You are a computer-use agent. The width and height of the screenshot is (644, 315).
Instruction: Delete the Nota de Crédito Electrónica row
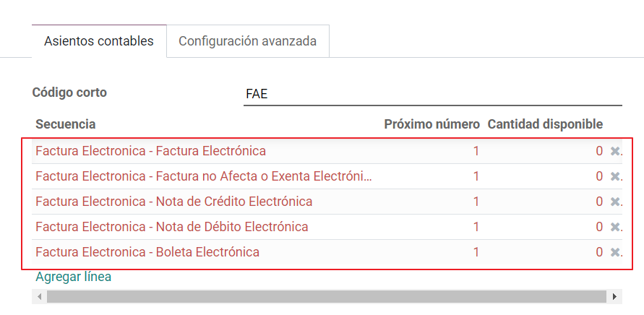pos(615,202)
